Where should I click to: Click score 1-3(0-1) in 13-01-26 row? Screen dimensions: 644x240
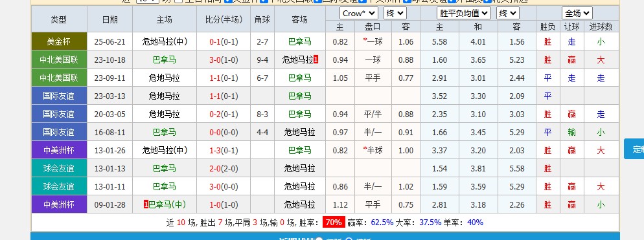[224, 150]
